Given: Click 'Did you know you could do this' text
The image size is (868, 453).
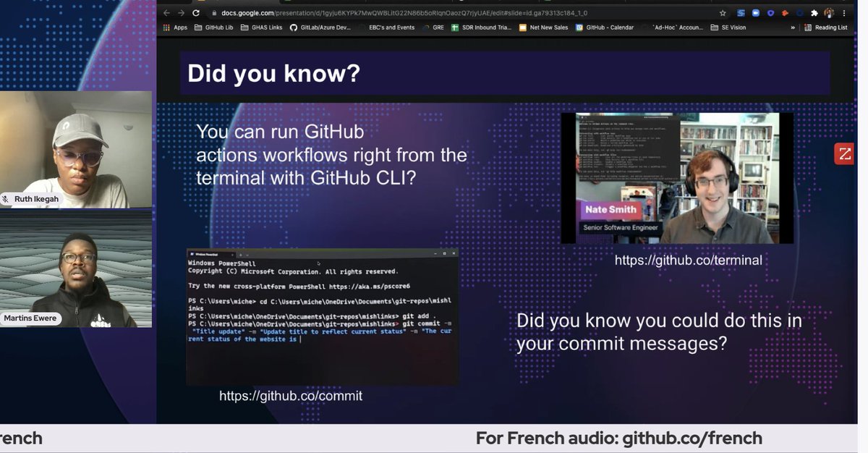Looking at the screenshot, I should pyautogui.click(x=659, y=331).
